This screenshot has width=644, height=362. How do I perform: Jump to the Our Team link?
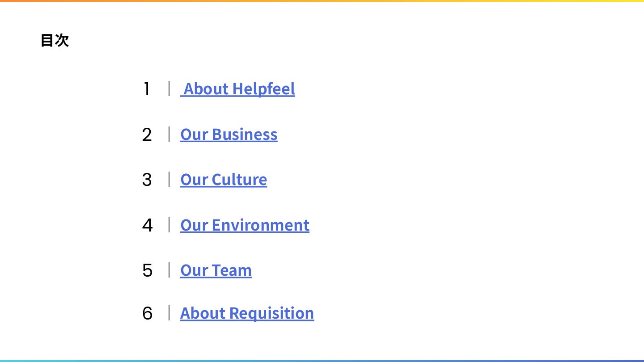[216, 270]
